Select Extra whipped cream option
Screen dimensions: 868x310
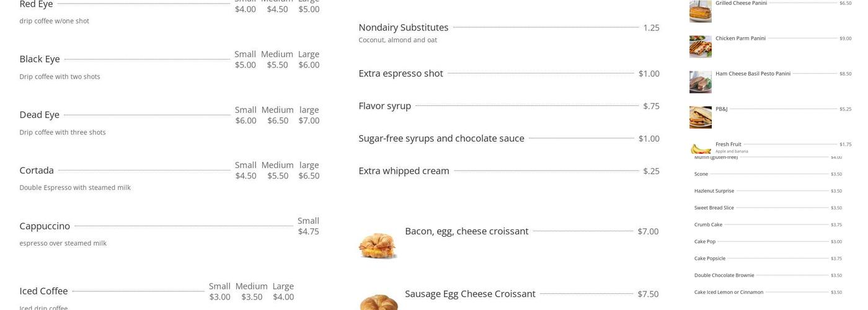click(404, 171)
